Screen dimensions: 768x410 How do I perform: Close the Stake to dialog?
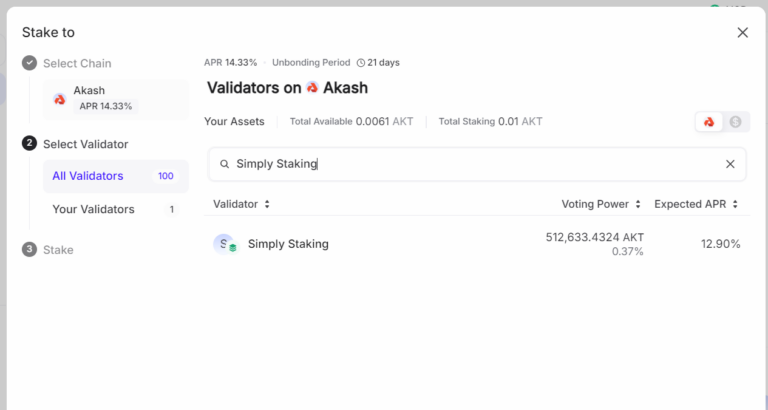coord(742,32)
